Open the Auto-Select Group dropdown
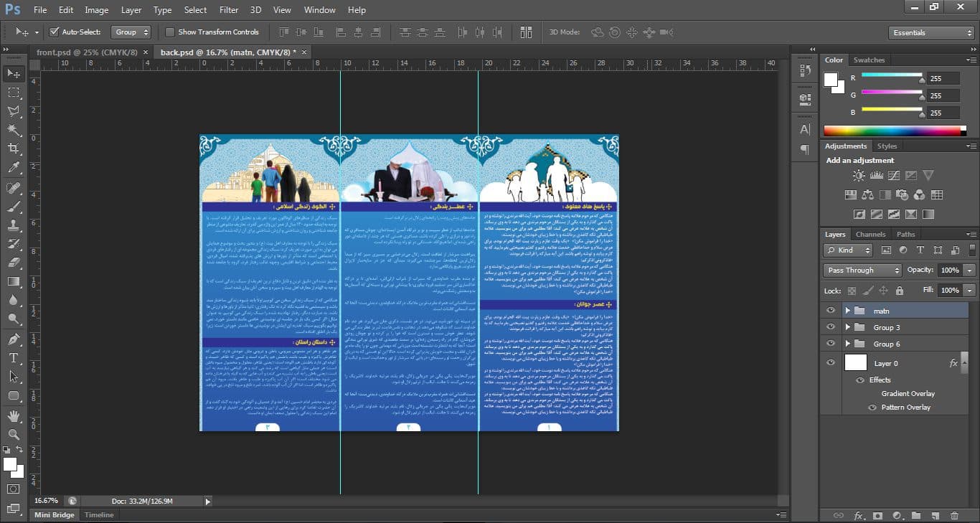980x523 pixels. point(132,32)
